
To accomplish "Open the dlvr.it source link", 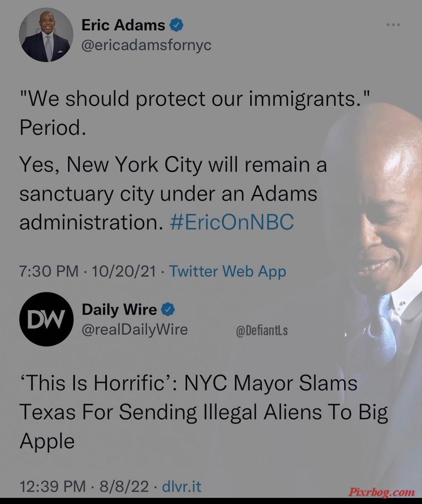I will (x=181, y=486).
